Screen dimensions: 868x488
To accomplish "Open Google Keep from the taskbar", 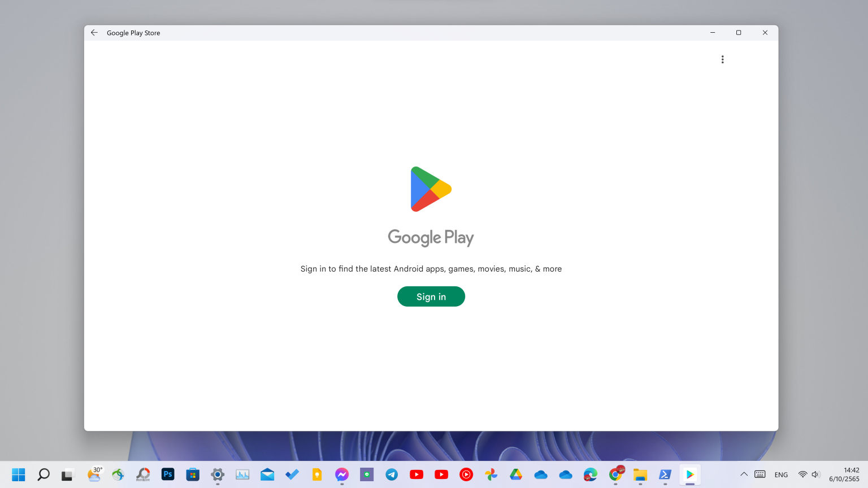I will [x=317, y=474].
